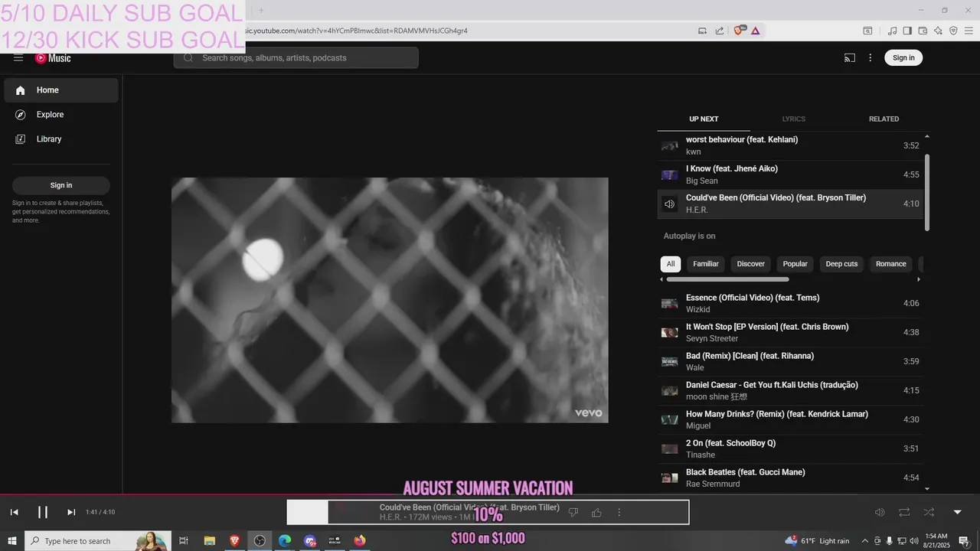Open the cast to TV icon
This screenshot has width=980, height=551.
(x=850, y=58)
